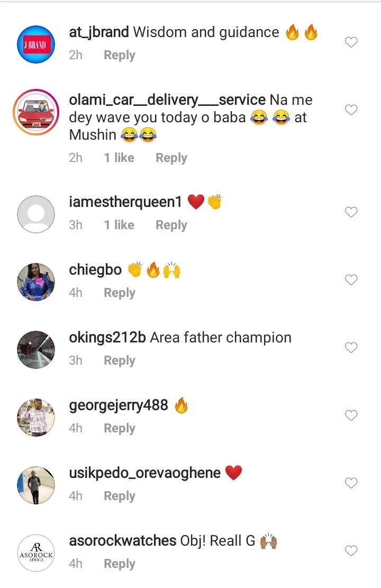Open olami_car__delivery___service's story avatar
This screenshot has height=588, width=381.
click(36, 112)
